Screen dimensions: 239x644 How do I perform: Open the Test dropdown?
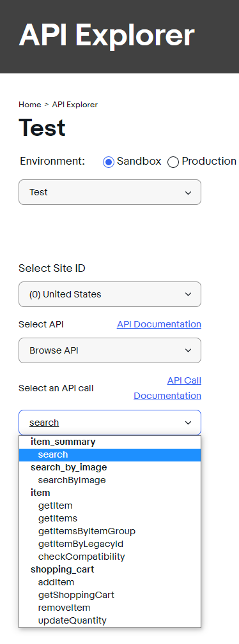(x=110, y=192)
